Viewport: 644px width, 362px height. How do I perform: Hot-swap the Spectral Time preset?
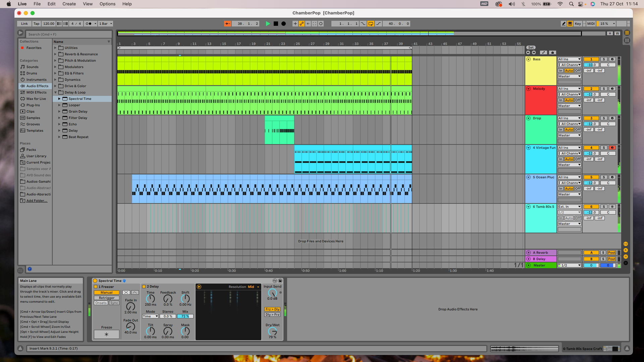coord(275,281)
